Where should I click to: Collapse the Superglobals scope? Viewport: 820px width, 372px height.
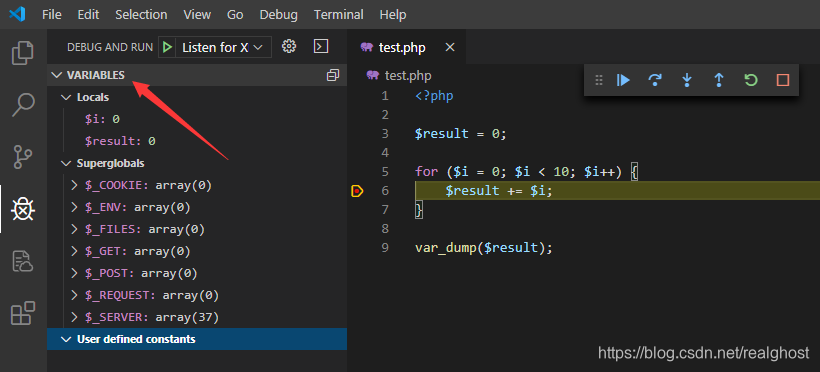click(66, 163)
